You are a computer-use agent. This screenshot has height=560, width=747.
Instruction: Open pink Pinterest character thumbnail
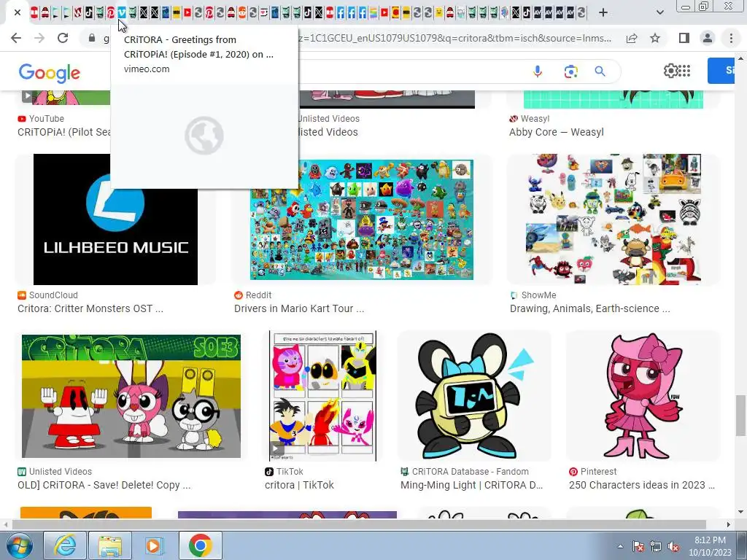[x=643, y=396]
